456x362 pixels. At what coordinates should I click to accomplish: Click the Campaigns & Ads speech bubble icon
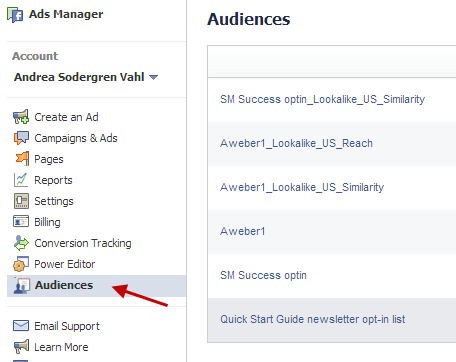tap(21, 138)
